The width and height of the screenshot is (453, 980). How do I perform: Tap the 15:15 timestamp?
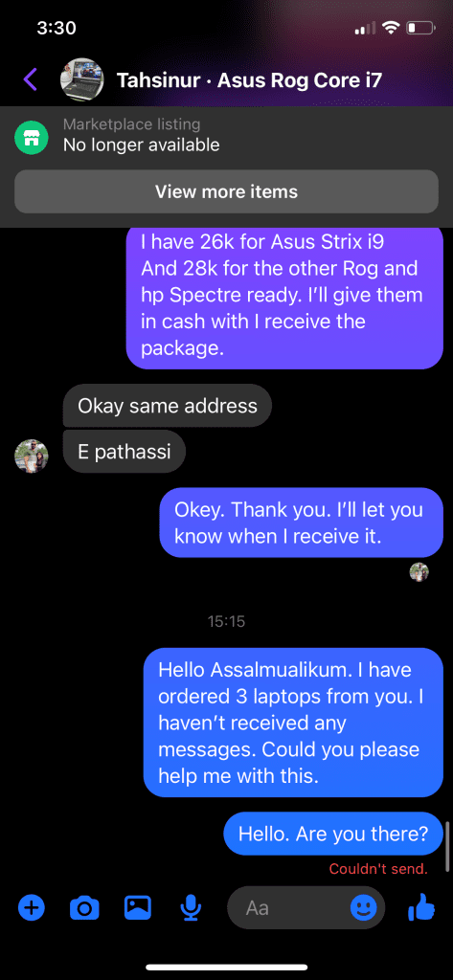226,621
